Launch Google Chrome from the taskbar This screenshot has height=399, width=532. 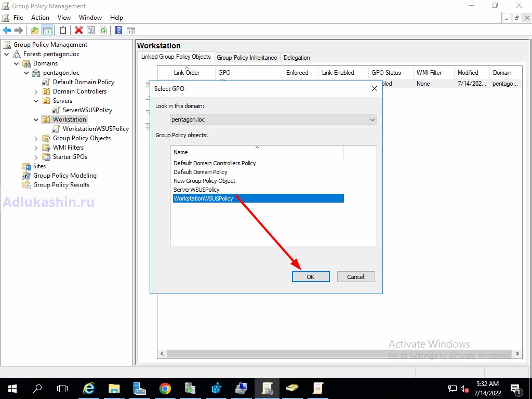click(x=165, y=388)
